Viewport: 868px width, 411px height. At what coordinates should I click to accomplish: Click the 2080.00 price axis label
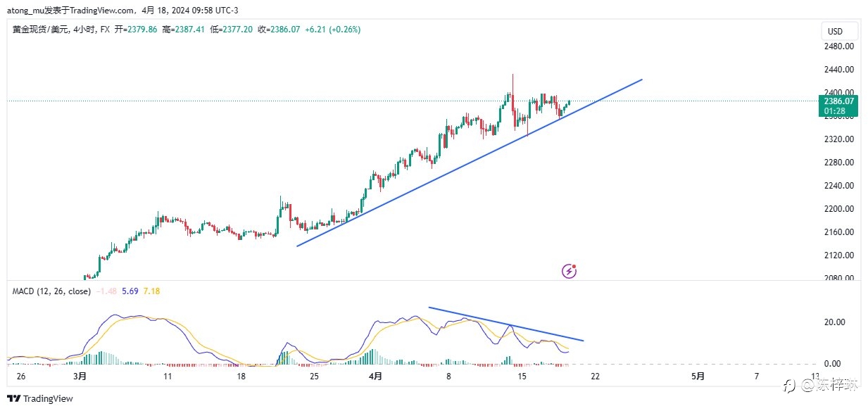pyautogui.click(x=838, y=278)
